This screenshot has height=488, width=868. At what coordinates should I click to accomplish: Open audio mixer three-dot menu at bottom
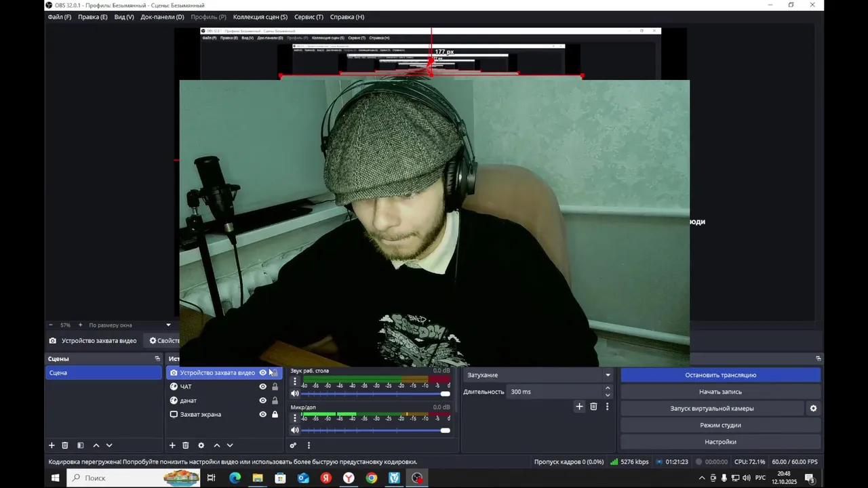309,445
